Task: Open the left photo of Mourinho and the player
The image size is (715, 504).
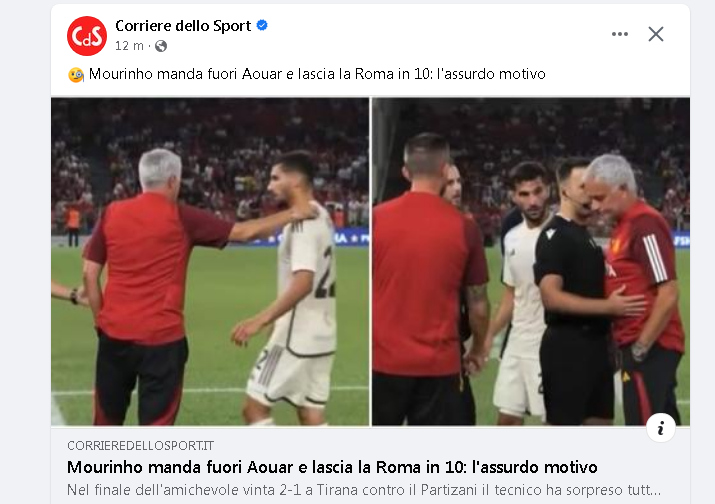Action: [x=210, y=262]
